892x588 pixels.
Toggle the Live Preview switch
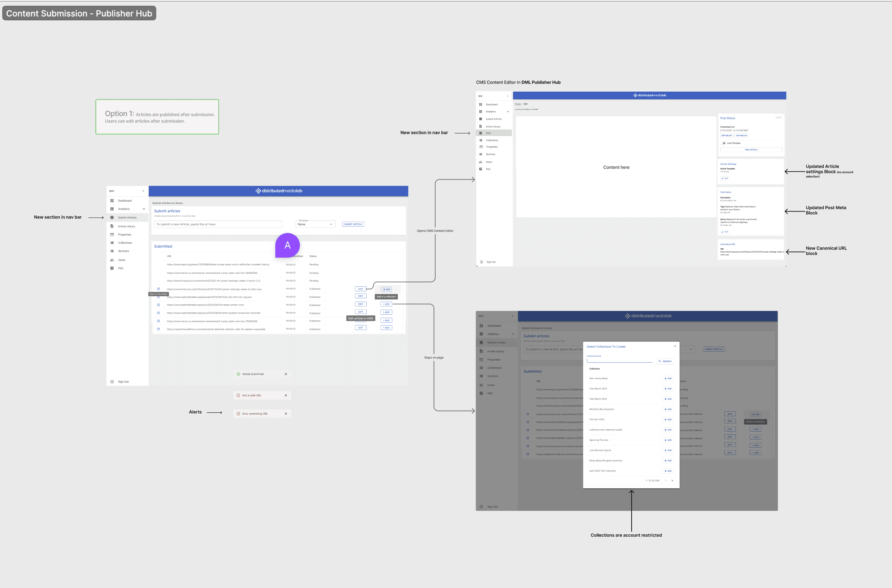724,143
